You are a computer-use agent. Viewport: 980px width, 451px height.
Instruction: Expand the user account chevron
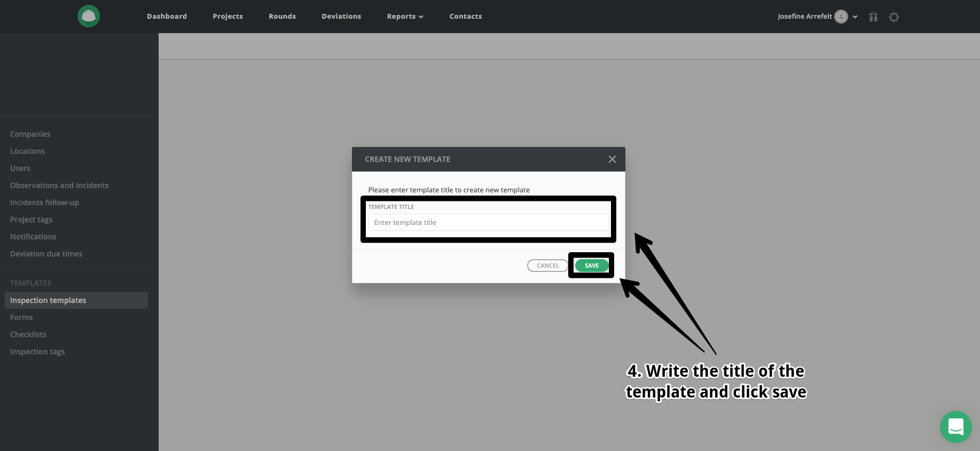855,17
